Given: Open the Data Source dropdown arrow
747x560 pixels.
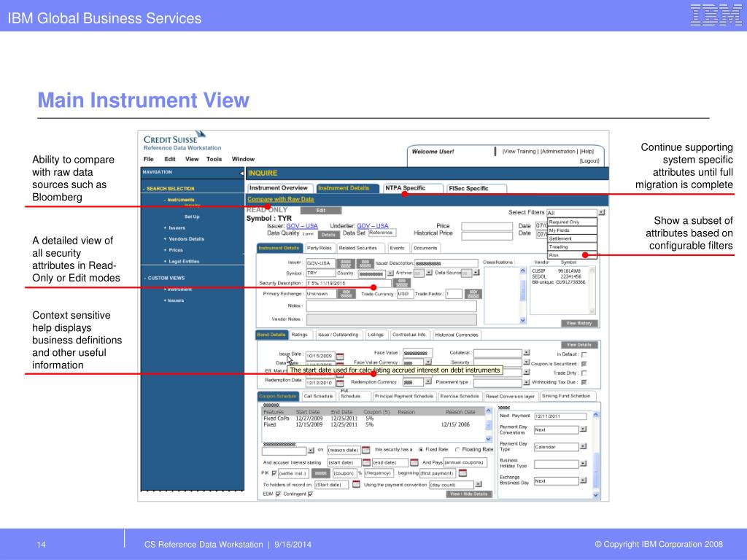Looking at the screenshot, I should click(476, 273).
